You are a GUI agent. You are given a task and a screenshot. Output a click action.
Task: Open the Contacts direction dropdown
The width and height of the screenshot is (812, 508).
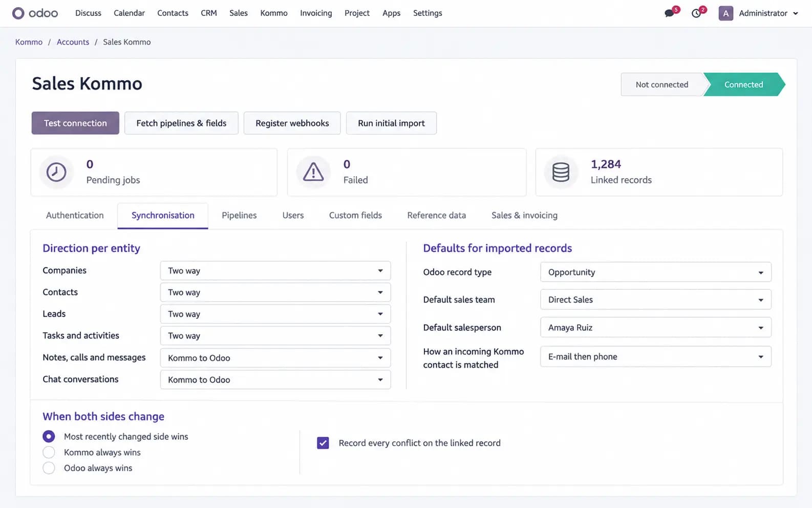(275, 292)
